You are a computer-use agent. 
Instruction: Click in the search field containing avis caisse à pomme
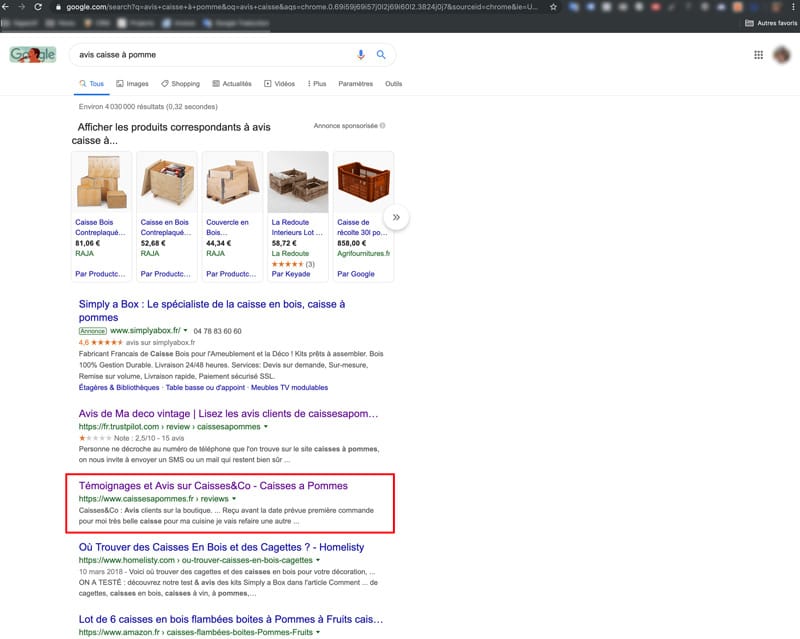[210, 55]
